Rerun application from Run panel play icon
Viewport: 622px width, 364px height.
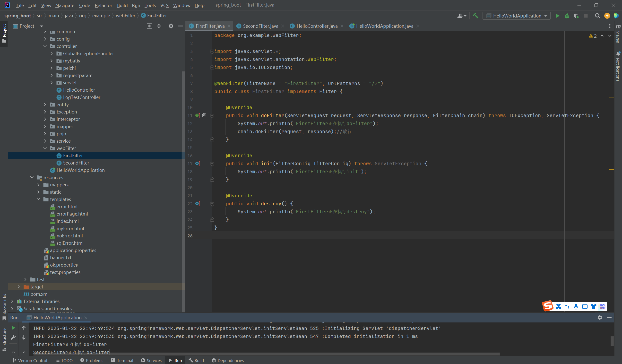point(13,328)
